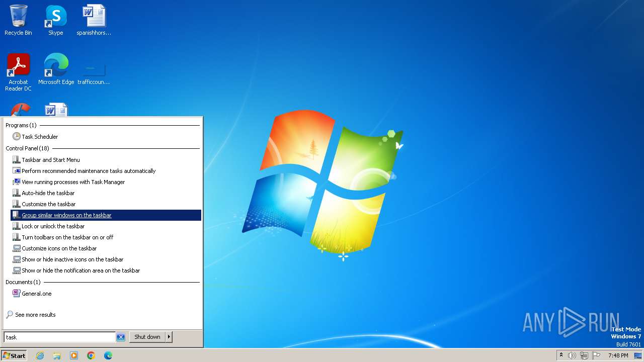Open the network tray icon
This screenshot has height=362, width=644.
tap(584, 355)
